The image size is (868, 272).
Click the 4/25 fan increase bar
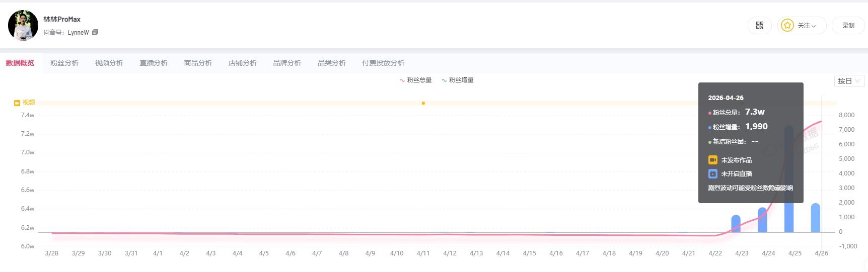789,216
